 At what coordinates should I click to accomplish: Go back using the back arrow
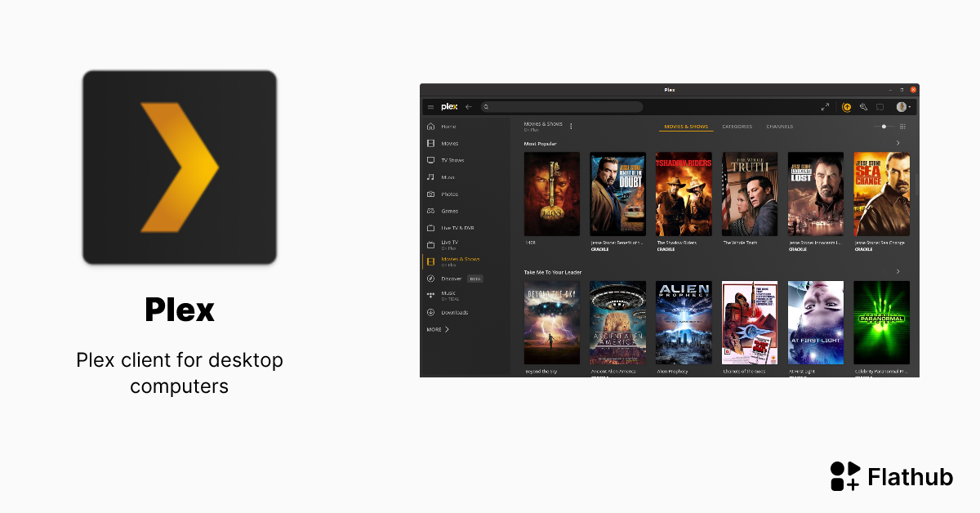coord(469,107)
